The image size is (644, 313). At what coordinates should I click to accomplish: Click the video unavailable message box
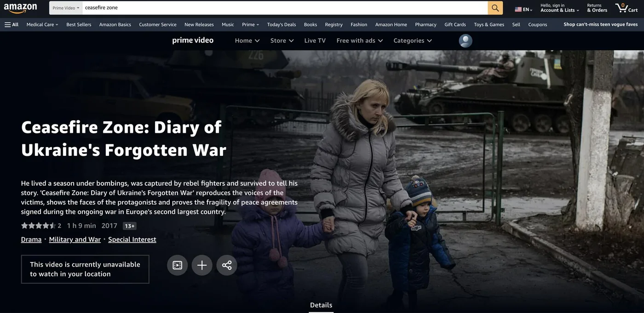tap(85, 269)
